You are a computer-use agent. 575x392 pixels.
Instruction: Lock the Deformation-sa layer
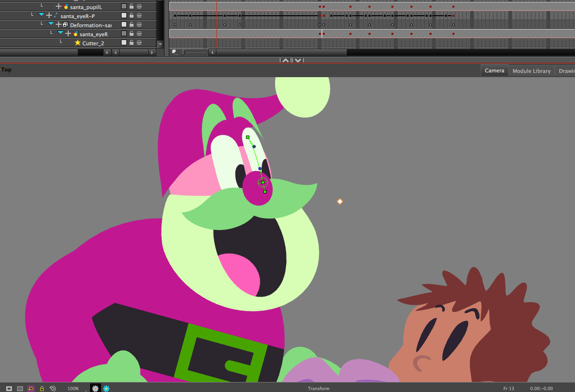click(132, 25)
